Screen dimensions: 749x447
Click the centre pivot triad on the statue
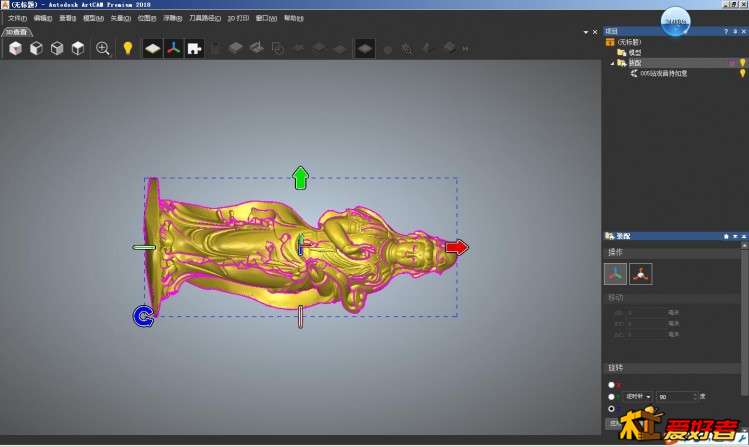pos(301,245)
